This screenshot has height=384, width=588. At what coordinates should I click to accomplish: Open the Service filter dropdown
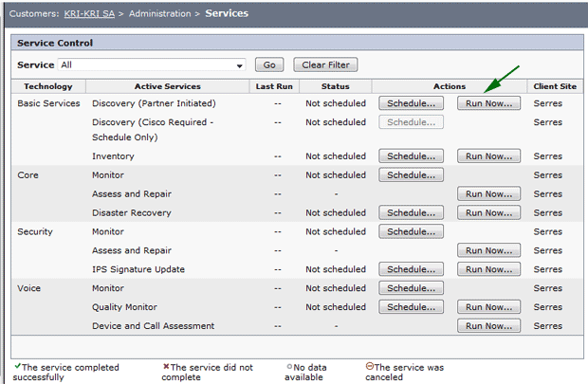click(x=152, y=64)
